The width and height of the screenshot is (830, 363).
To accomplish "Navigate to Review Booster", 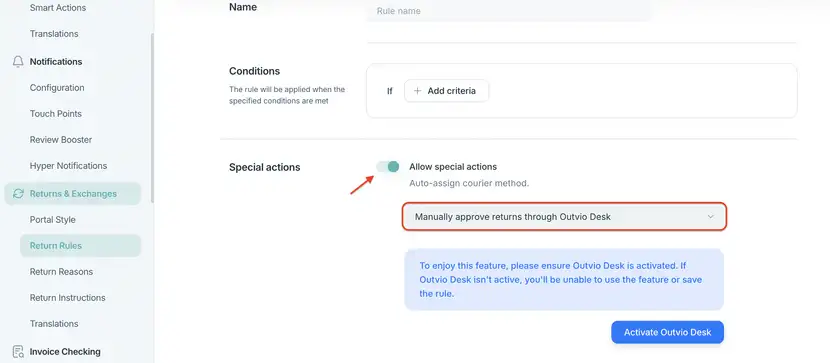I will [61, 140].
